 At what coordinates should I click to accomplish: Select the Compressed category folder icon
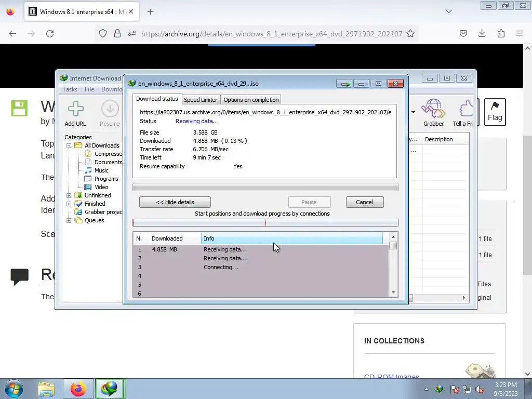(x=88, y=154)
